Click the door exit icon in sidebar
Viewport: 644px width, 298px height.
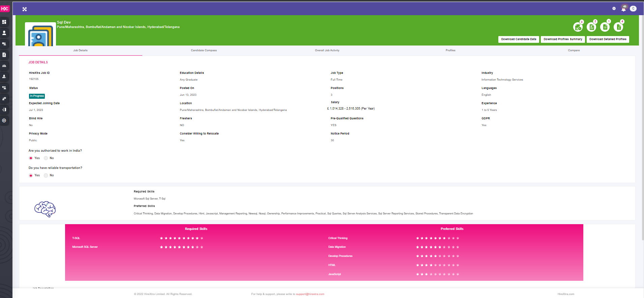click(4, 110)
